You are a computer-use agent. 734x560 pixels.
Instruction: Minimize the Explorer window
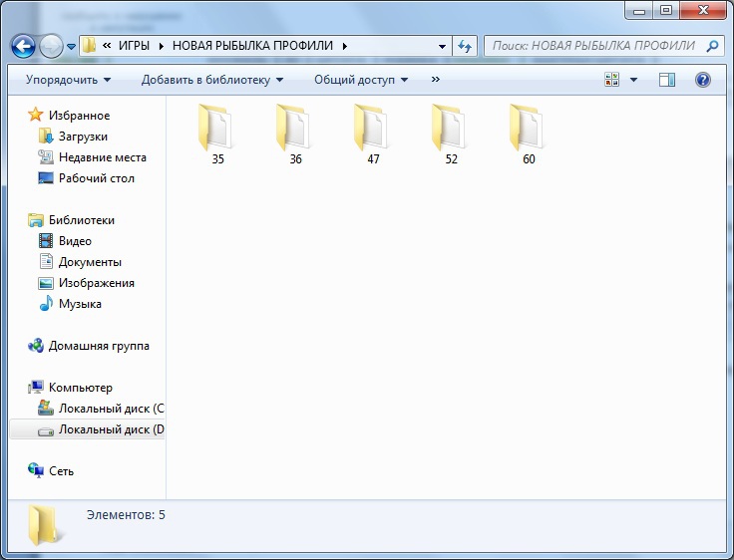pyautogui.click(x=640, y=10)
